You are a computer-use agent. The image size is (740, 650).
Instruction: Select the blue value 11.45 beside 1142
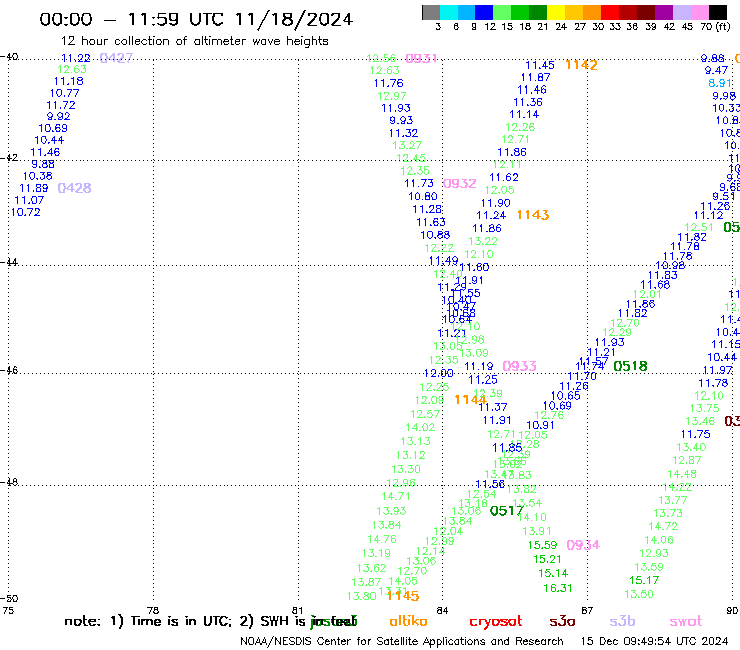click(540, 65)
